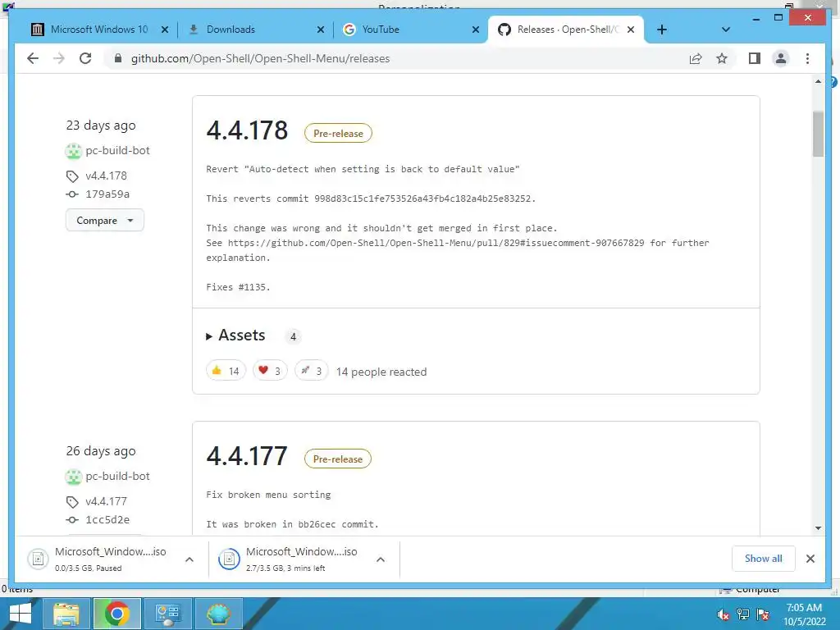Open commit 179a59a link

(107, 194)
